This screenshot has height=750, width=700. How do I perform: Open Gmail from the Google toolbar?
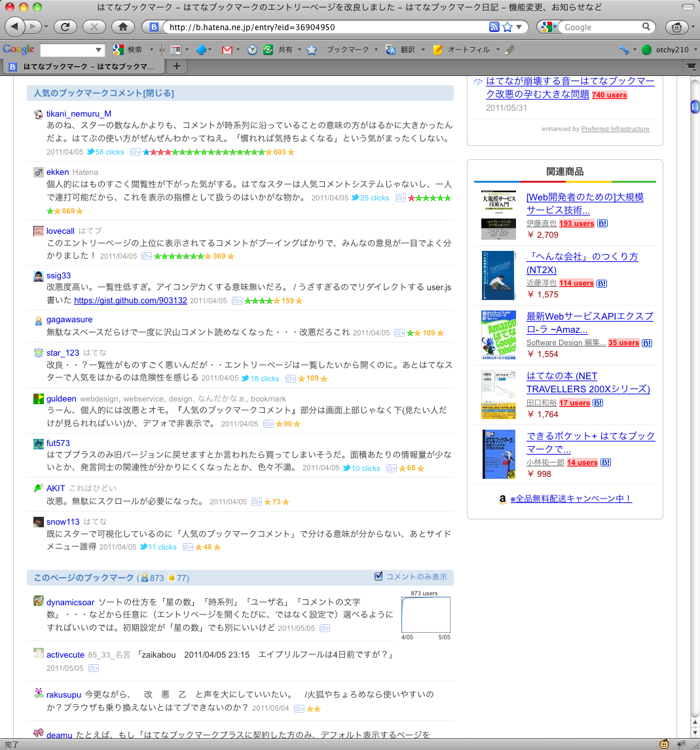(x=227, y=49)
